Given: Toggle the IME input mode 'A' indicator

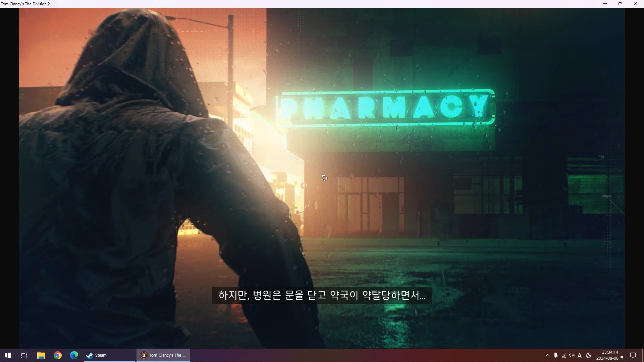Looking at the screenshot, I should [580, 356].
